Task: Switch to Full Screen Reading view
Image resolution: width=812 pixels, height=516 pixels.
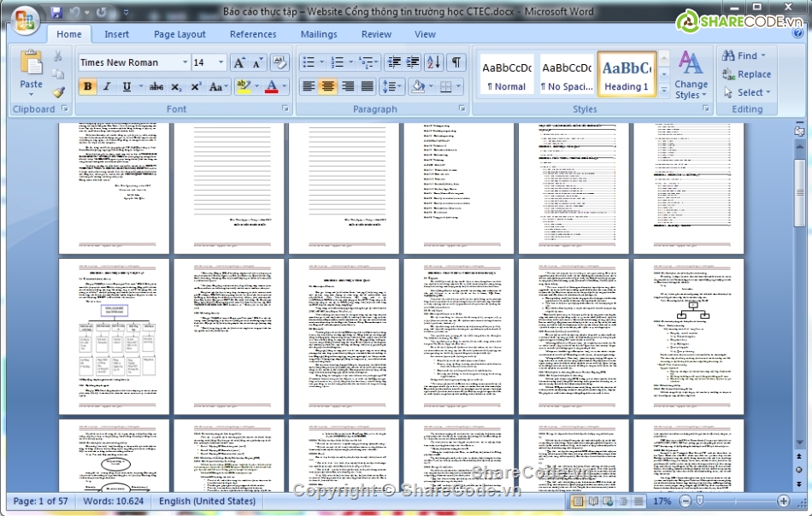Action: pos(593,501)
